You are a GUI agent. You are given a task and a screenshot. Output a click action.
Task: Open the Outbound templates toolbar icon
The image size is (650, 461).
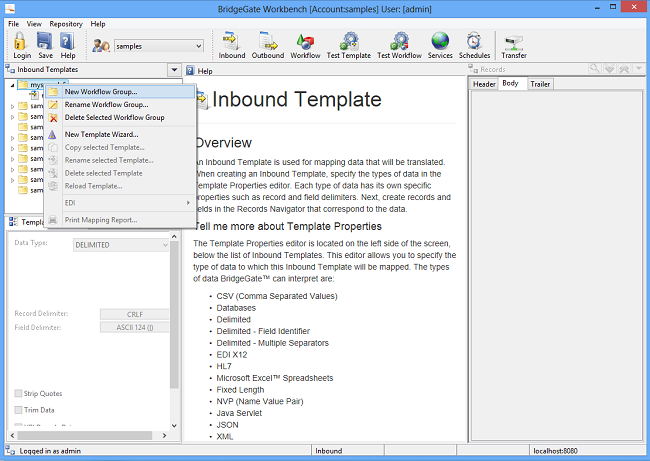(x=268, y=41)
